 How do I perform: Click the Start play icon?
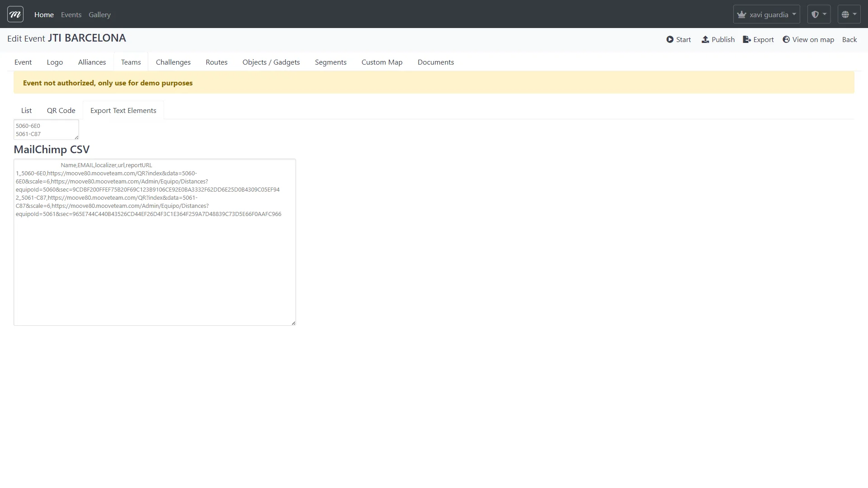click(670, 39)
